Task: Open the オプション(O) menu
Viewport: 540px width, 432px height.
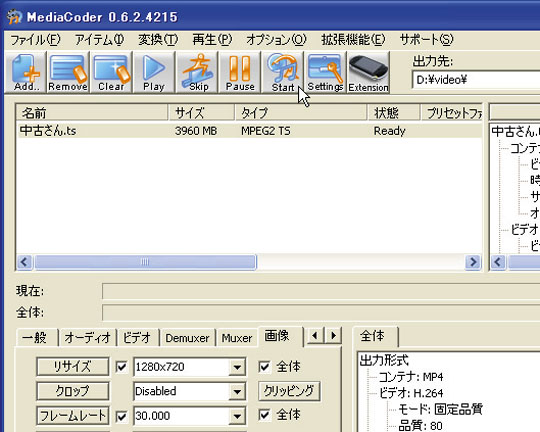Action: [276, 40]
